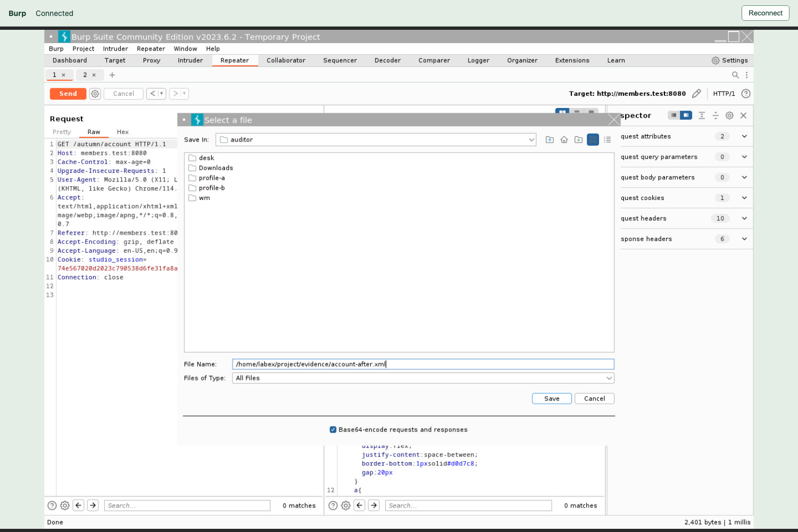
Task: Dock Inspector layout to the right option
Action: pos(686,115)
